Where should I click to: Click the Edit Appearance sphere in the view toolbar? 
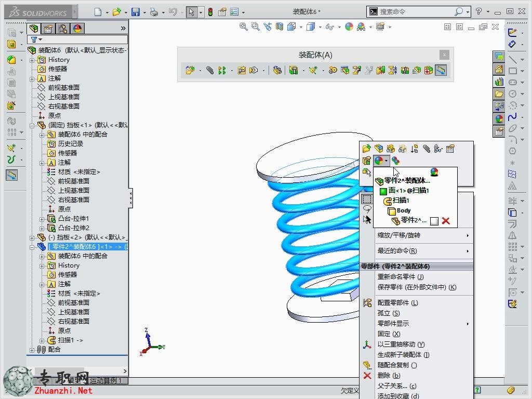click(x=349, y=26)
